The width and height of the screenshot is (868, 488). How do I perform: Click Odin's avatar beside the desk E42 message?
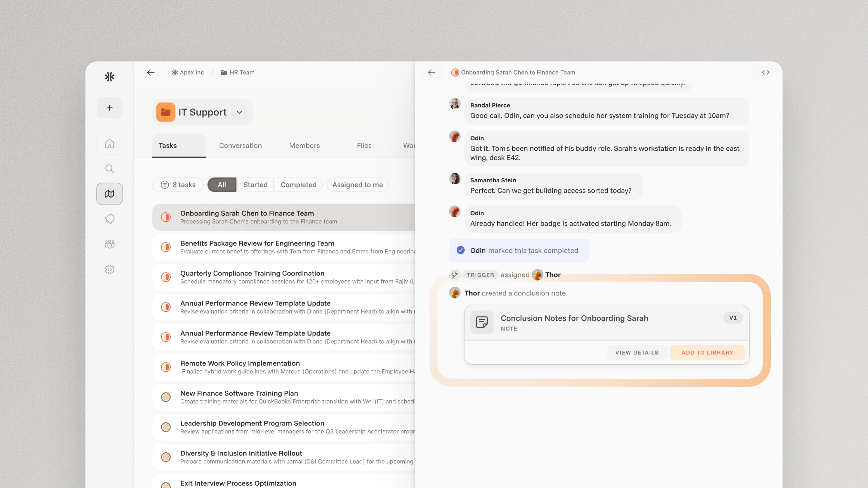tap(455, 136)
